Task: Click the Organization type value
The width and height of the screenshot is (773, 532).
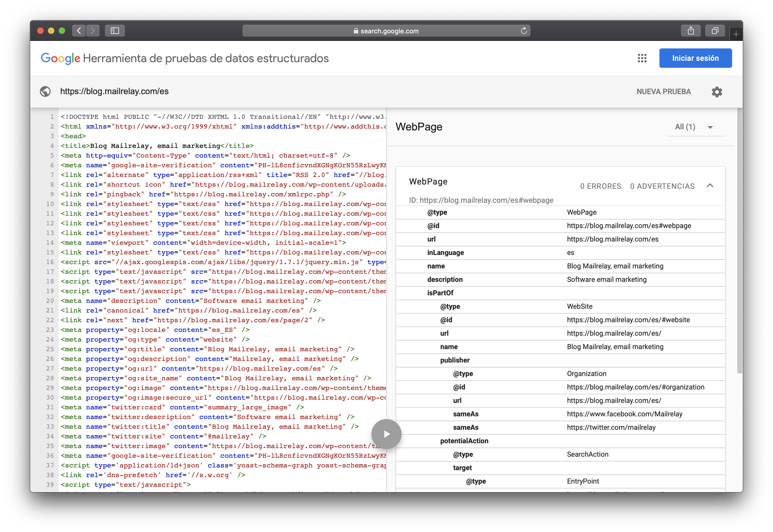Action: point(586,374)
